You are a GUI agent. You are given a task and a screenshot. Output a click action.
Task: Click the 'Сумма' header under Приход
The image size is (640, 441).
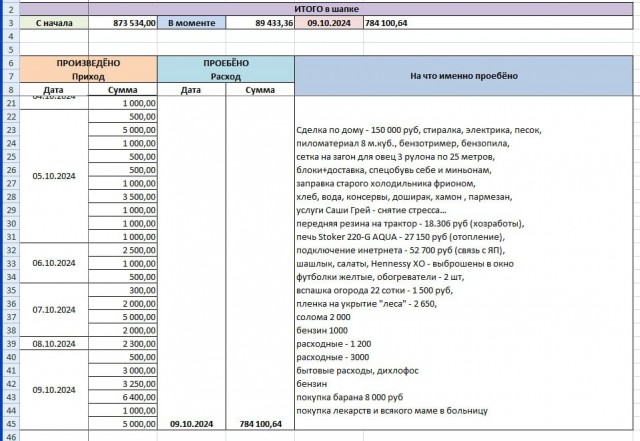(123, 90)
